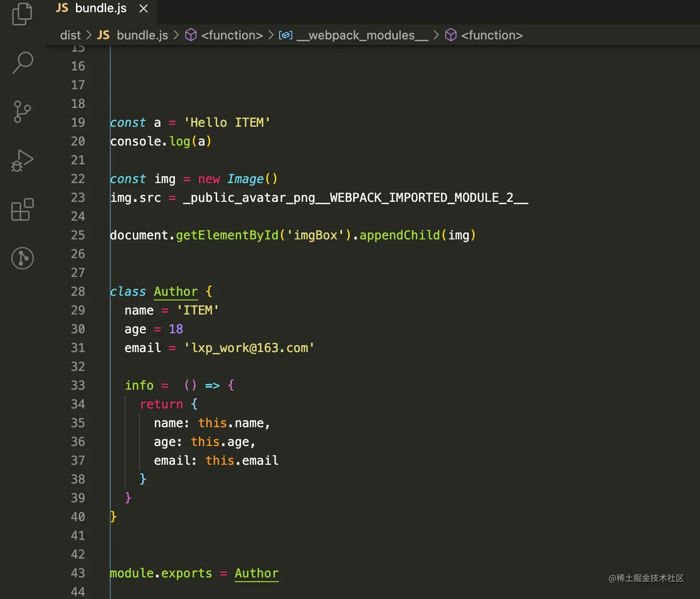Click the 'imgBox' string on line 25
This screenshot has height=599, width=700.
point(315,235)
